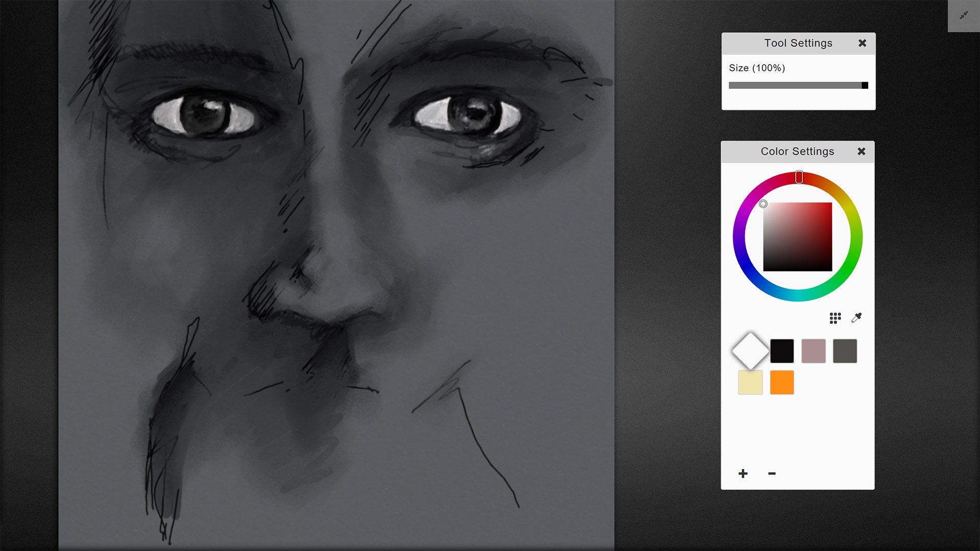This screenshot has width=980, height=551.
Task: Click the middle of the Size slider track
Action: [x=796, y=85]
